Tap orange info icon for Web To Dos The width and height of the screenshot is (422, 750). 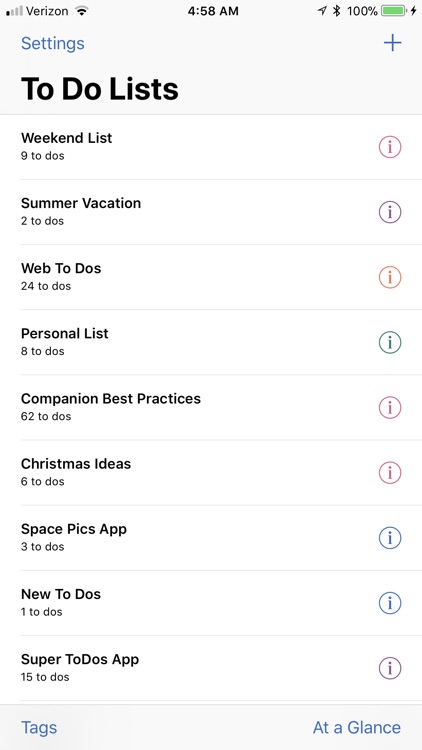tap(390, 277)
